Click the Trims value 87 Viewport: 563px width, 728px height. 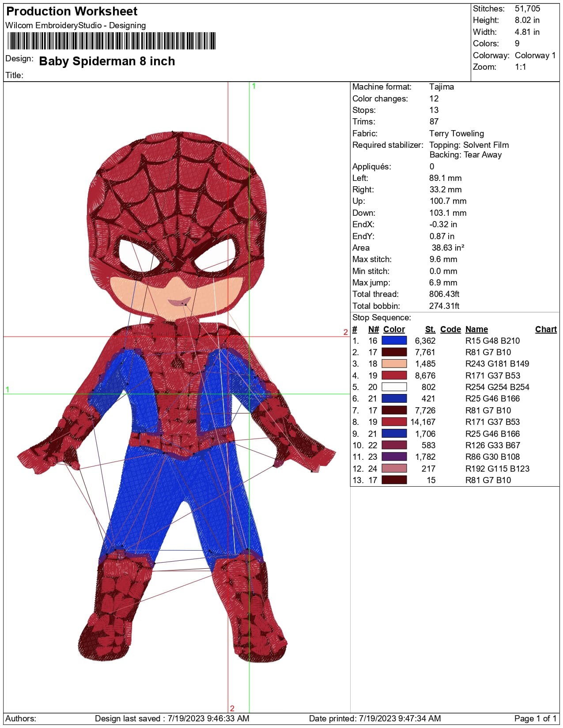(x=434, y=121)
